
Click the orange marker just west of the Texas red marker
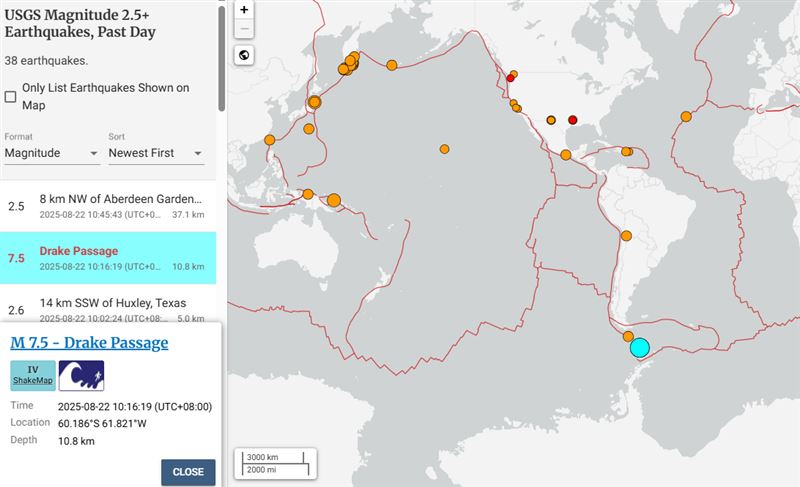551,120
